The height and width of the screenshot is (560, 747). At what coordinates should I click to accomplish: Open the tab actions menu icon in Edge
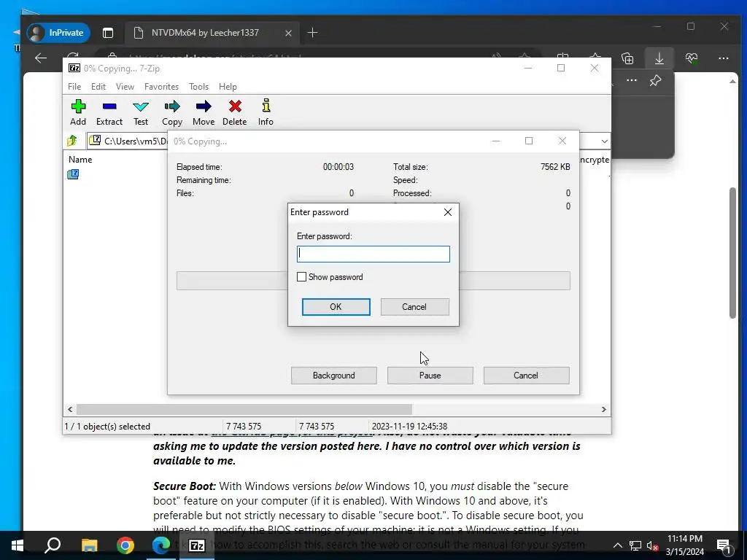108,33
